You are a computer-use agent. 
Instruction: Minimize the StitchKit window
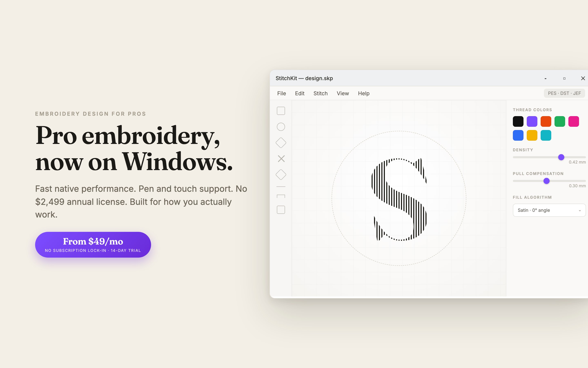(x=546, y=78)
